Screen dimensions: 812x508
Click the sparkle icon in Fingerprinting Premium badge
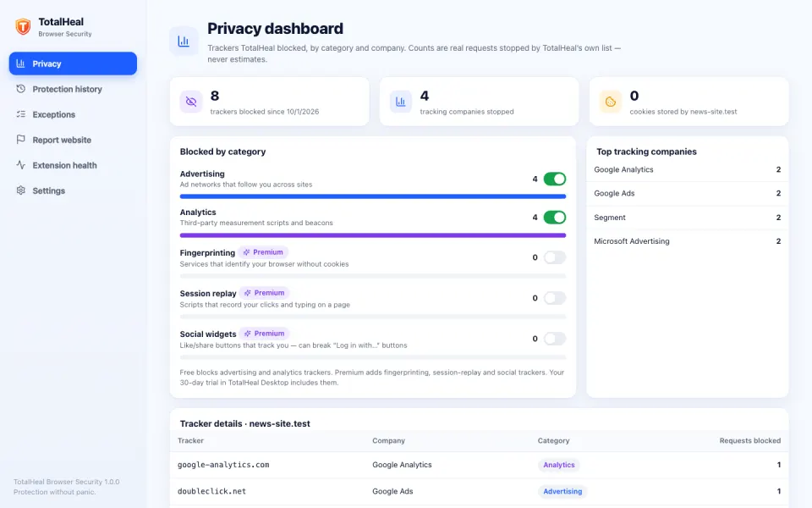[x=246, y=252]
